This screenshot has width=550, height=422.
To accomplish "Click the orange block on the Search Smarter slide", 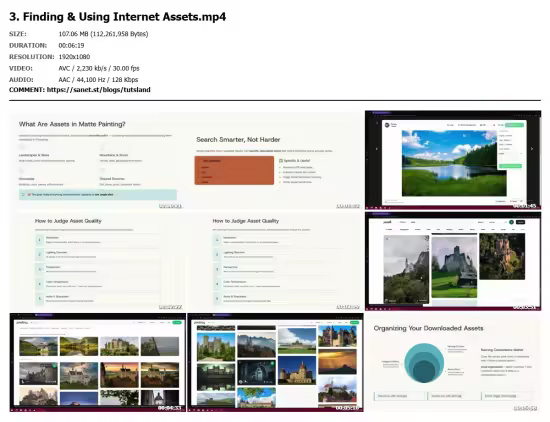I will pos(234,170).
